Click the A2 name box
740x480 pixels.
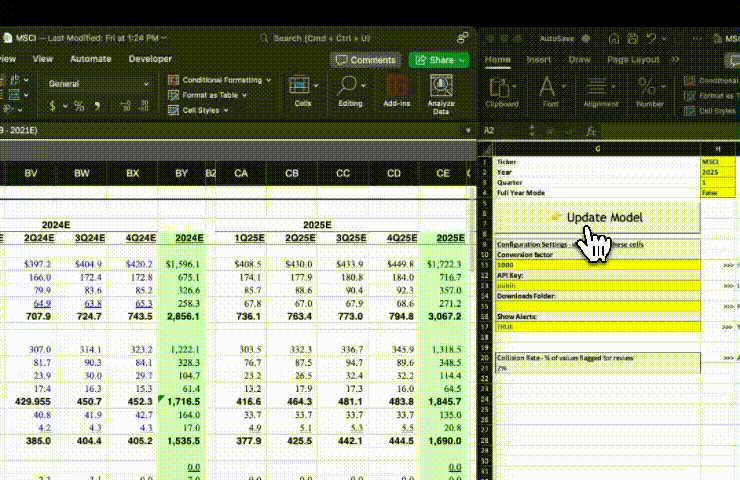(505, 131)
